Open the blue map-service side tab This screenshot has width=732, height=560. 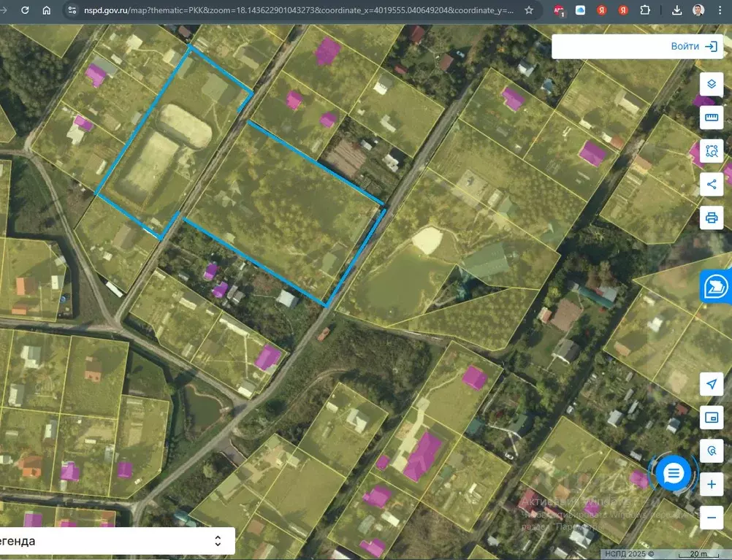coord(717,287)
